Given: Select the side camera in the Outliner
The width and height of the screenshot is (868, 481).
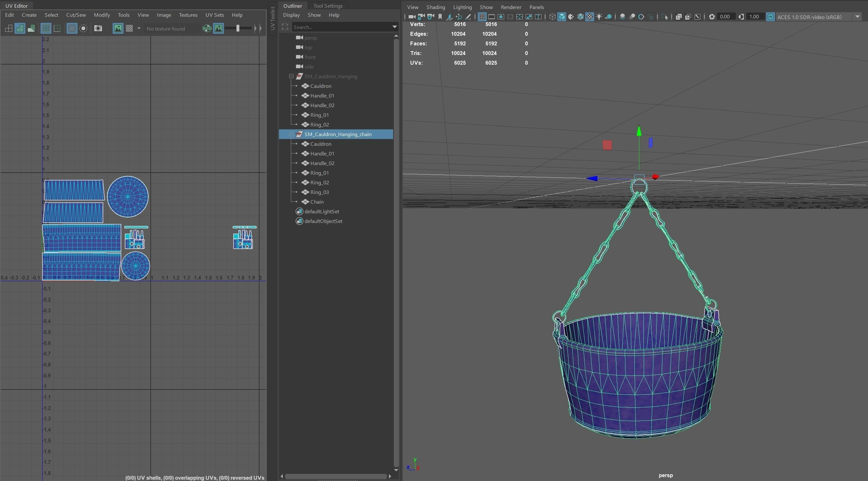Looking at the screenshot, I should (x=309, y=67).
